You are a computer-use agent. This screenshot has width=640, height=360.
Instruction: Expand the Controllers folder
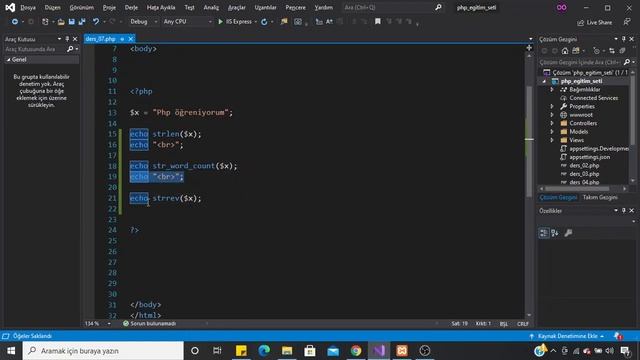(x=552, y=123)
